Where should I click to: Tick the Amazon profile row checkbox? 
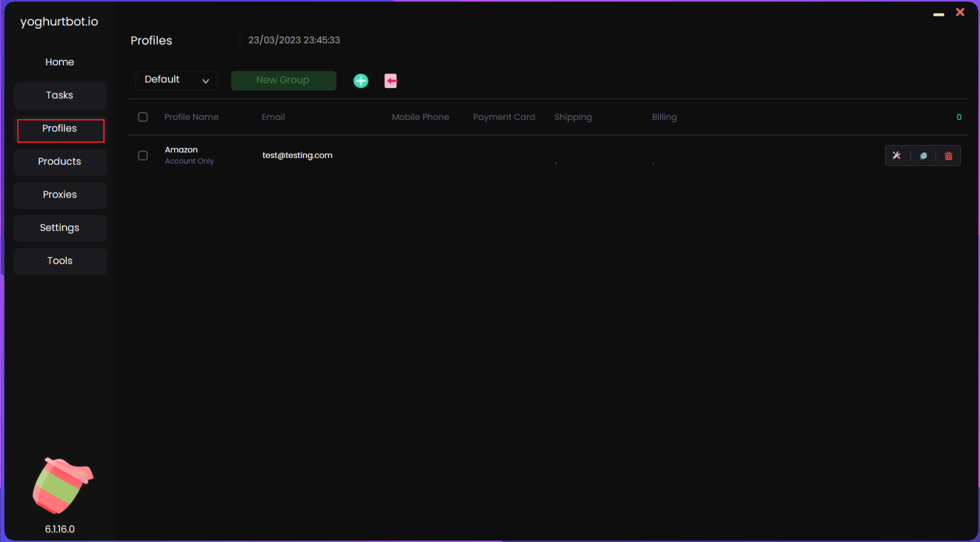[x=143, y=155]
